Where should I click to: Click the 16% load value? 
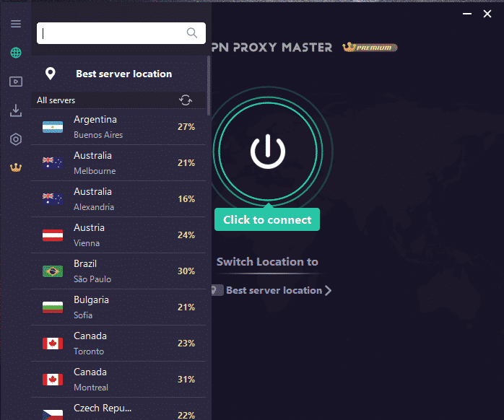[186, 199]
